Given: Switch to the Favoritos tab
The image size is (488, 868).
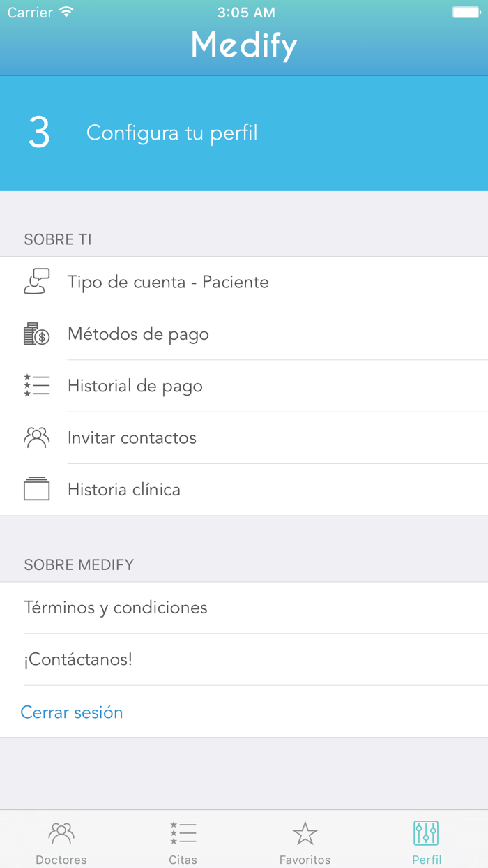Looking at the screenshot, I should 305,841.
